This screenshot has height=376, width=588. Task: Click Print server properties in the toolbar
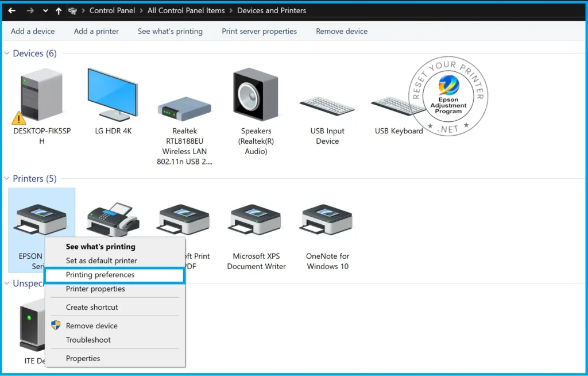tap(259, 31)
